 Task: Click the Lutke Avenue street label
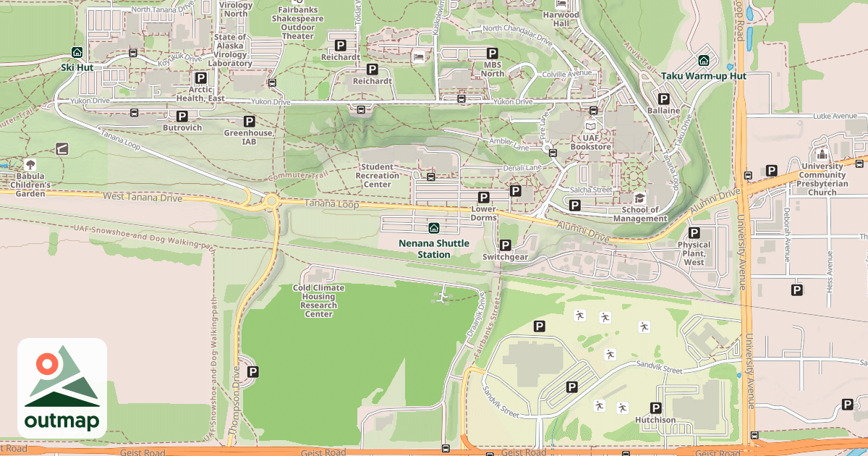[834, 116]
